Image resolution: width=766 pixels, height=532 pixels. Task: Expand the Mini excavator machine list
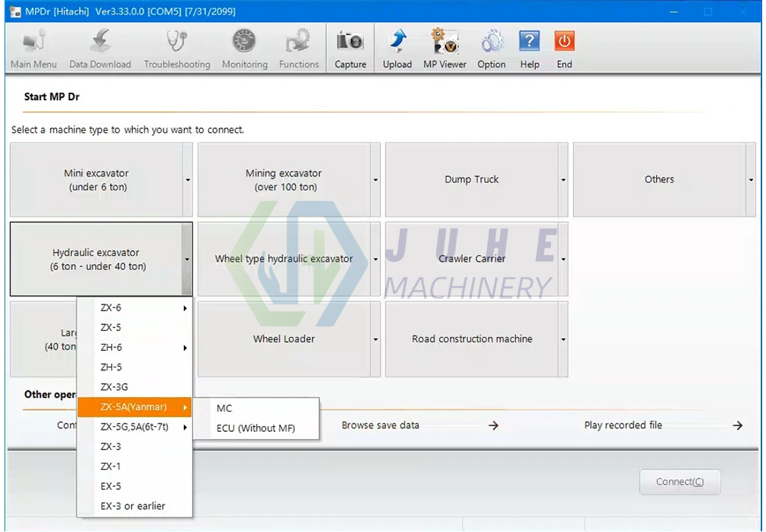(x=187, y=179)
